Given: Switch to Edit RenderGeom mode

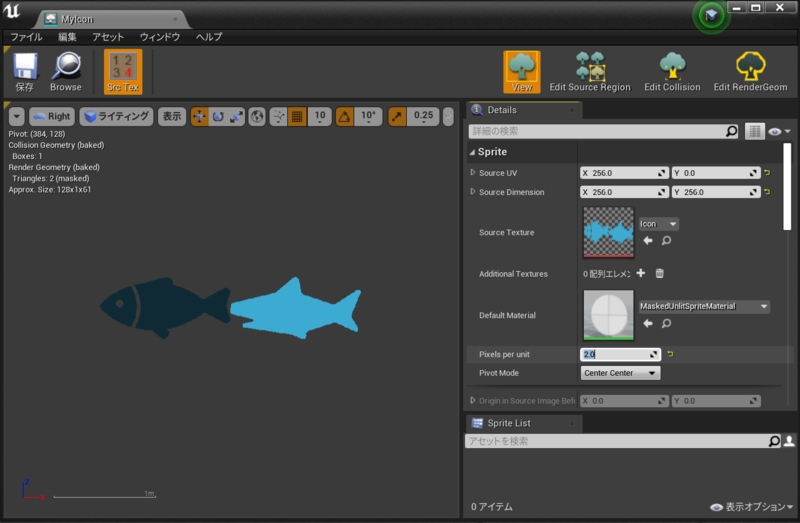Looking at the screenshot, I should (x=750, y=71).
